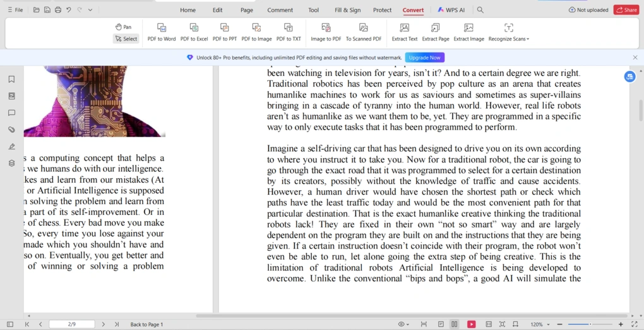Image resolution: width=644 pixels, height=330 pixels.
Task: Click Back to Page 1 link
Action: [146, 324]
